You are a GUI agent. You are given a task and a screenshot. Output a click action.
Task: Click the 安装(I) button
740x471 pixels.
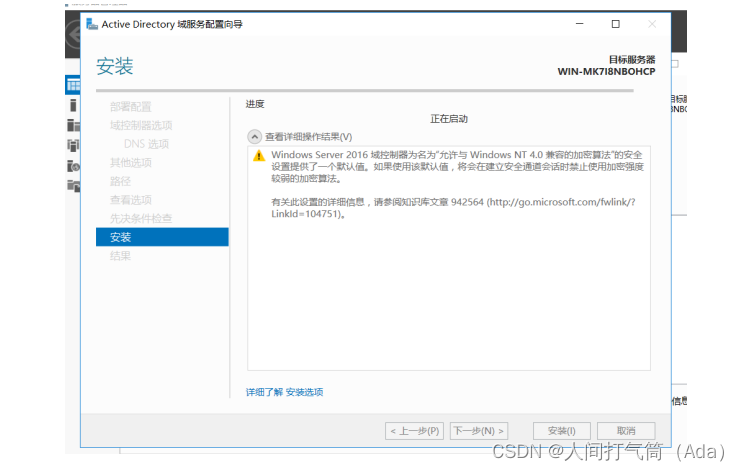point(562,431)
